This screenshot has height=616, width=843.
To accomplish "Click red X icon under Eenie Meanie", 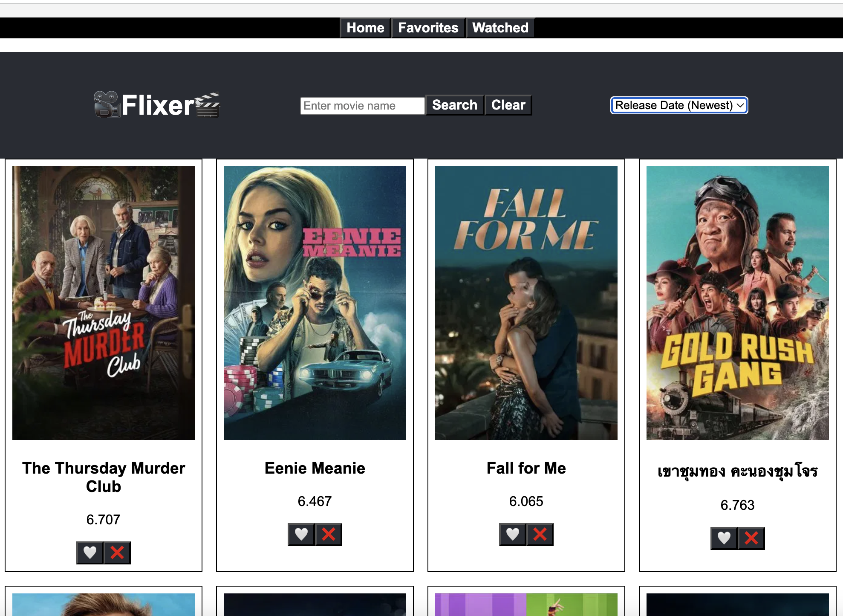I will (329, 534).
